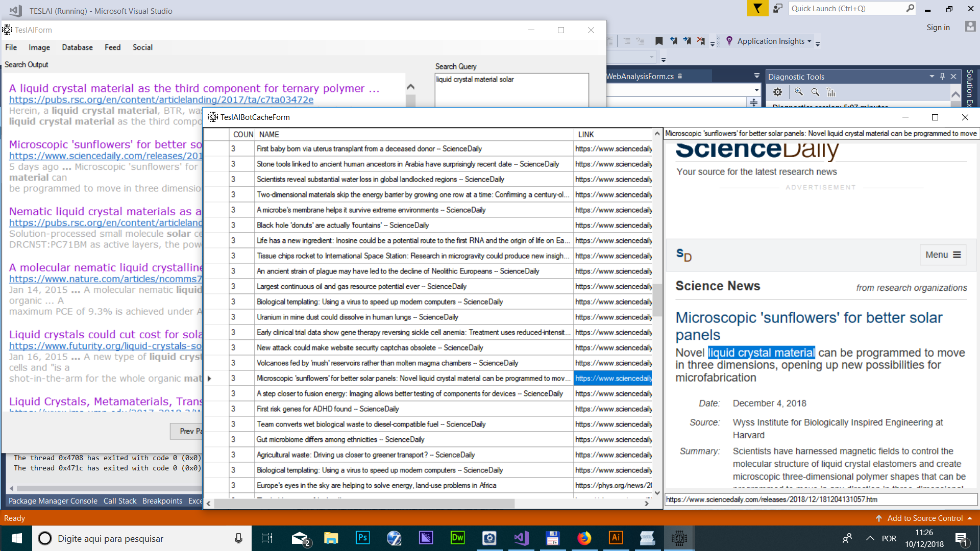Open Dreamweaver from the taskbar
Image resolution: width=980 pixels, height=551 pixels.
pyautogui.click(x=458, y=538)
